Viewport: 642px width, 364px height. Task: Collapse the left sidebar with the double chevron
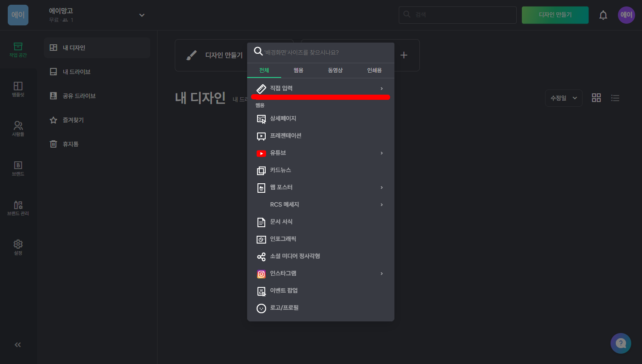pyautogui.click(x=18, y=344)
